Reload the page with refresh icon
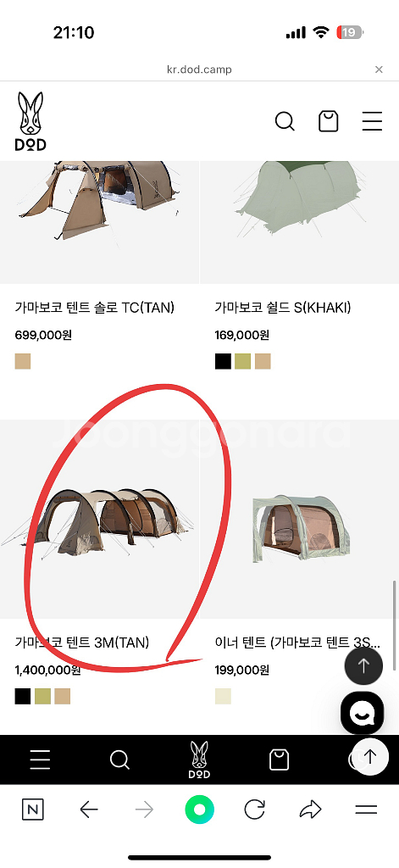 coord(254,810)
